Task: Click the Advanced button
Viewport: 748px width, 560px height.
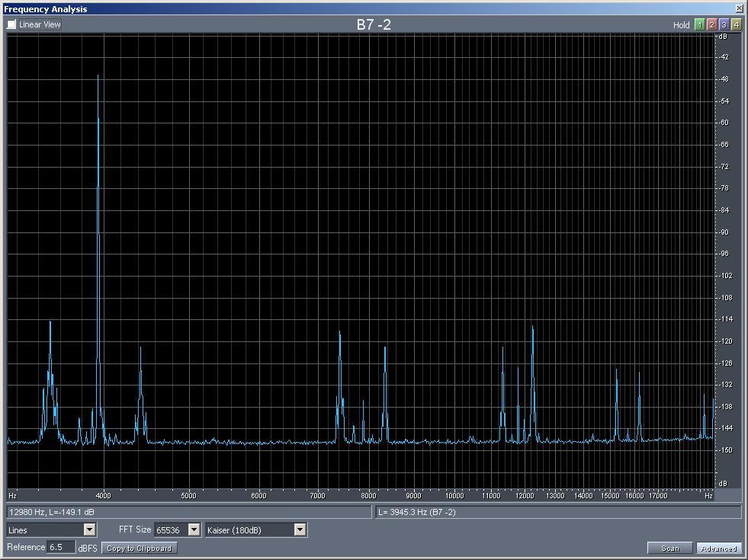Action: coord(719,548)
